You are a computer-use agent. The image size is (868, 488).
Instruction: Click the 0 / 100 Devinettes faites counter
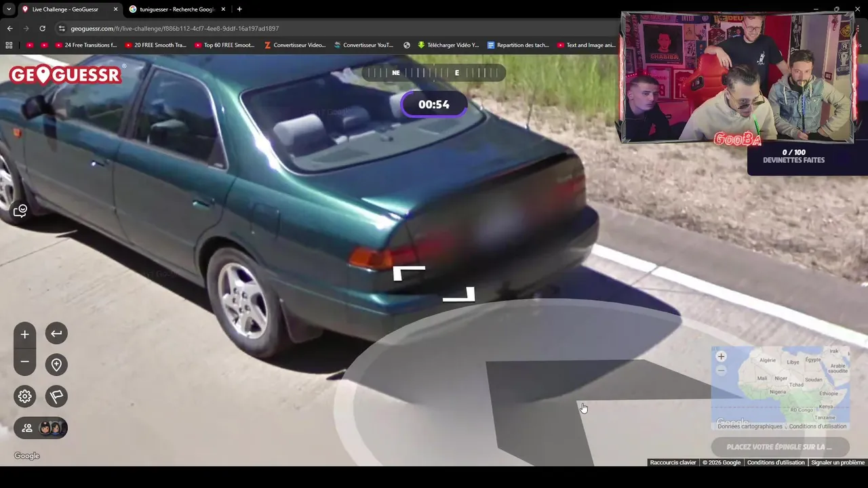coord(793,157)
